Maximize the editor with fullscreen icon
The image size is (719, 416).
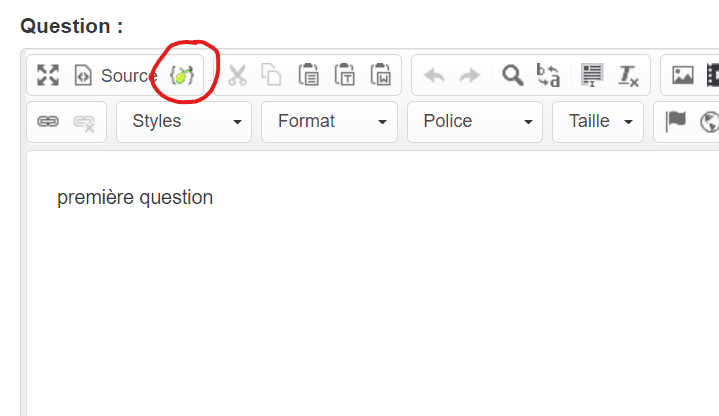pyautogui.click(x=48, y=75)
